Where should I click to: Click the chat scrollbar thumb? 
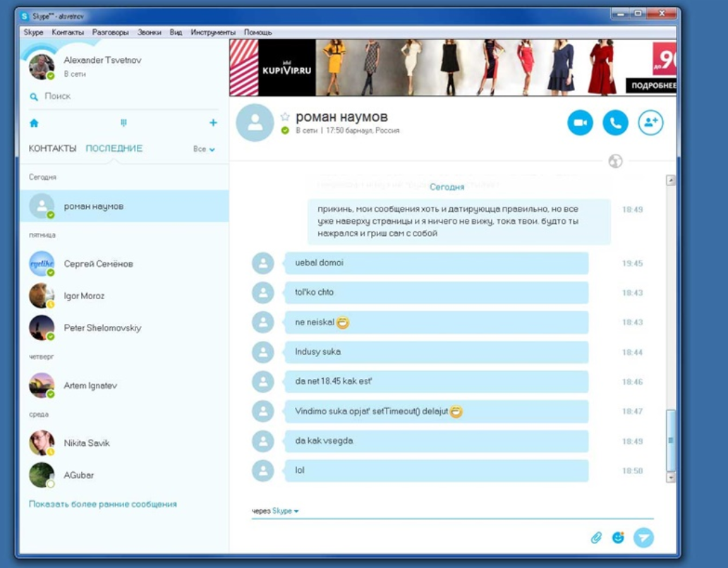pyautogui.click(x=670, y=440)
